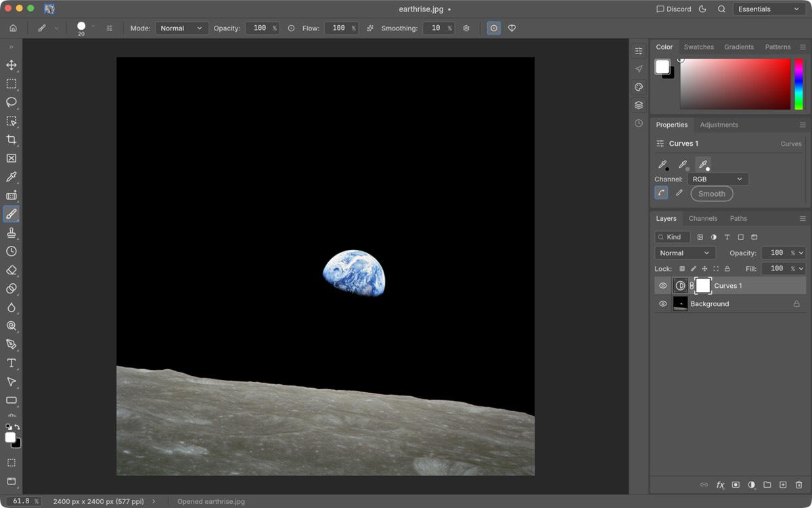812x508 pixels.
Task: Toggle lock all padlock in Layers
Action: 727,269
